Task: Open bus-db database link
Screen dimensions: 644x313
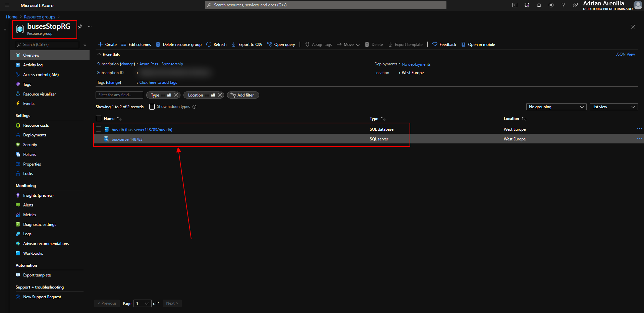Action: [142, 130]
